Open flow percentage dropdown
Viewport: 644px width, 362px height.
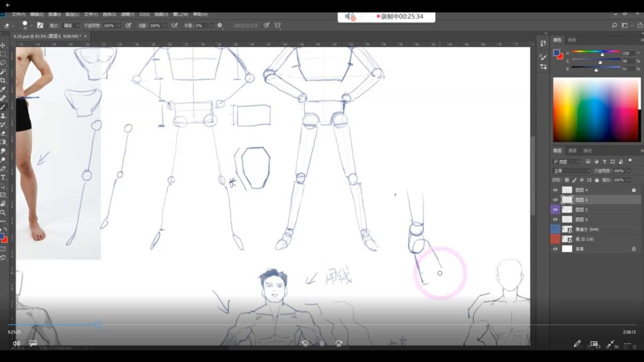pyautogui.click(x=165, y=25)
